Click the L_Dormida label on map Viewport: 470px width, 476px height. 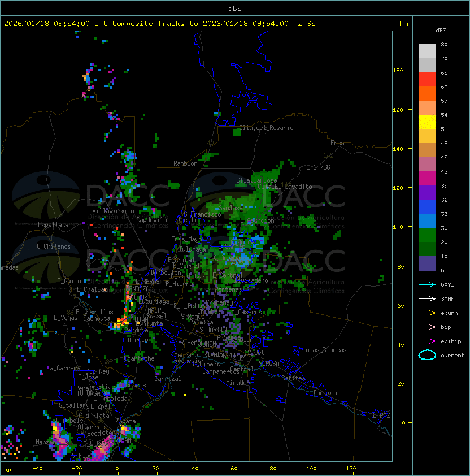click(321, 393)
